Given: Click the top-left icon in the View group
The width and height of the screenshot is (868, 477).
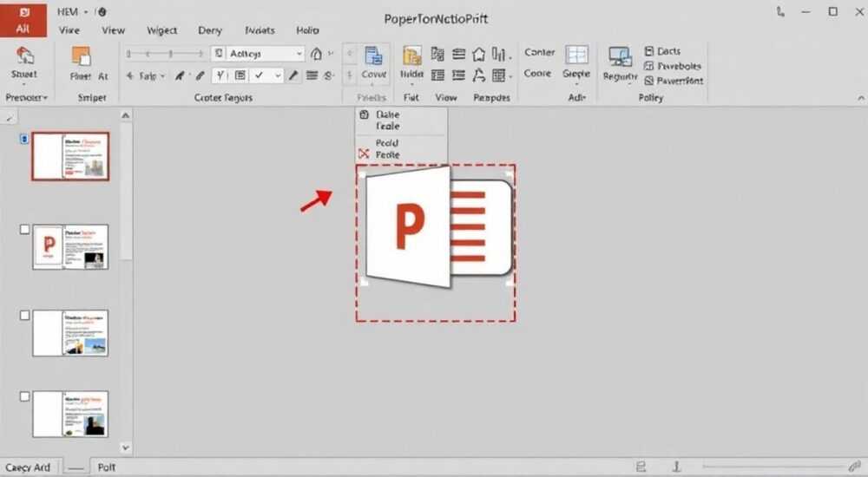Looking at the screenshot, I should [437, 54].
